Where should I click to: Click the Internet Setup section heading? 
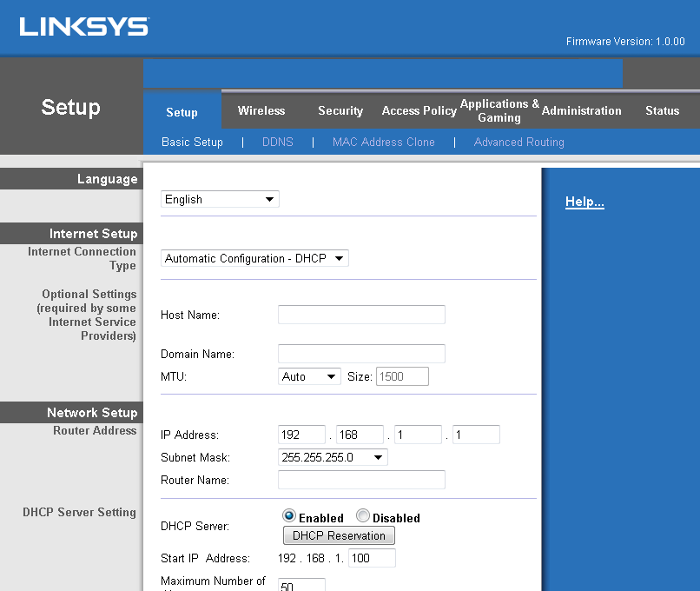click(93, 234)
